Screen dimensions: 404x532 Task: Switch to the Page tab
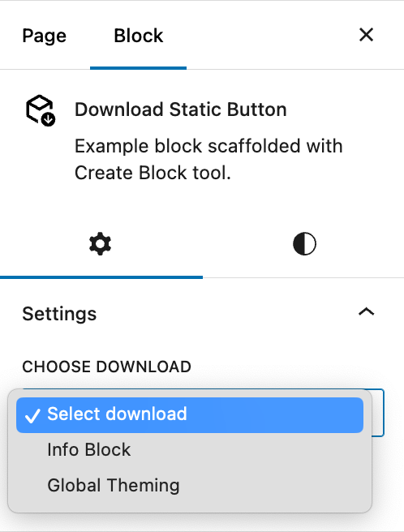[44, 36]
